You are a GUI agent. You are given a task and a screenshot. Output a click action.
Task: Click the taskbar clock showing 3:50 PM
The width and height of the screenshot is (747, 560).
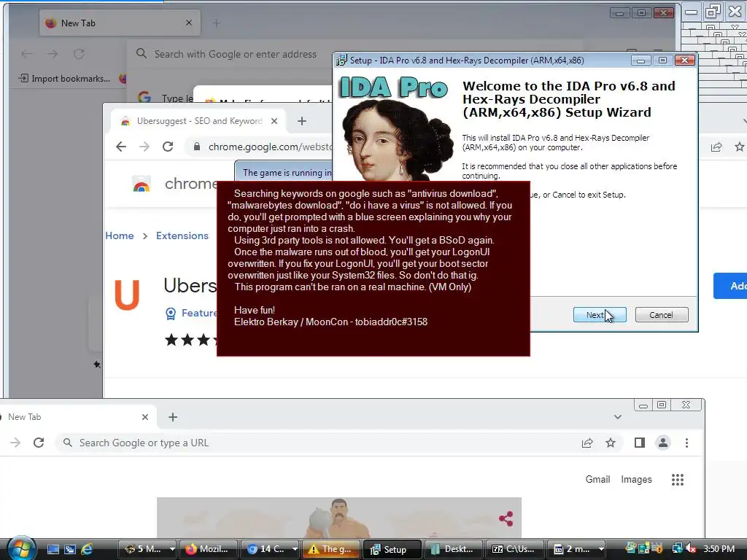[x=719, y=549]
